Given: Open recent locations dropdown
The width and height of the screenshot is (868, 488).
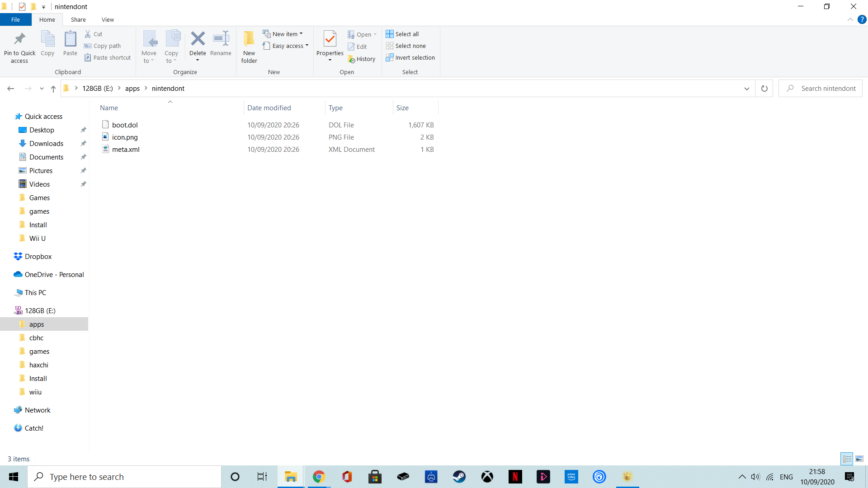Looking at the screenshot, I should coord(42,89).
